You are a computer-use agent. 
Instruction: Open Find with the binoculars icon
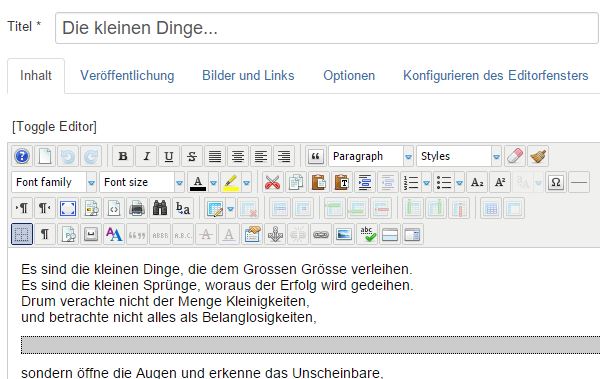click(160, 208)
